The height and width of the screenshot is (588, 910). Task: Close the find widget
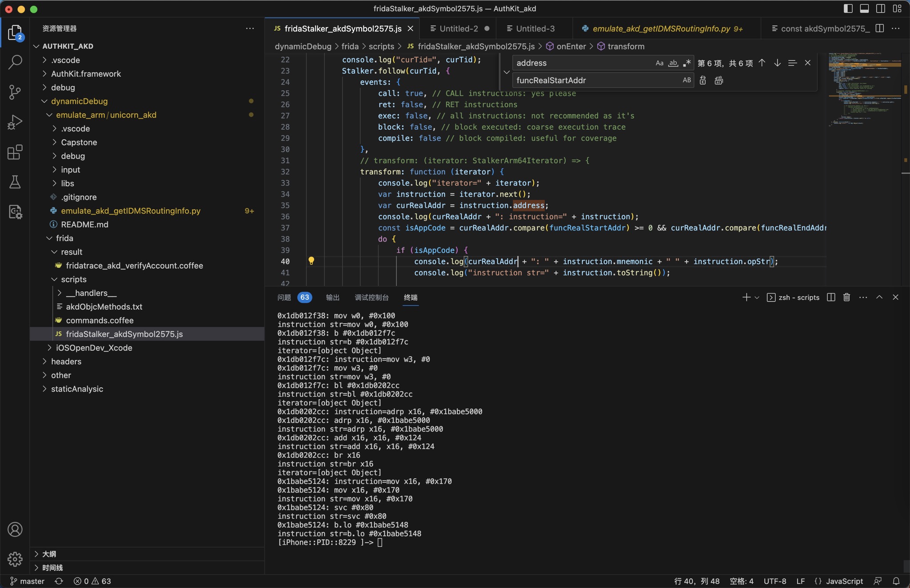pyautogui.click(x=808, y=63)
